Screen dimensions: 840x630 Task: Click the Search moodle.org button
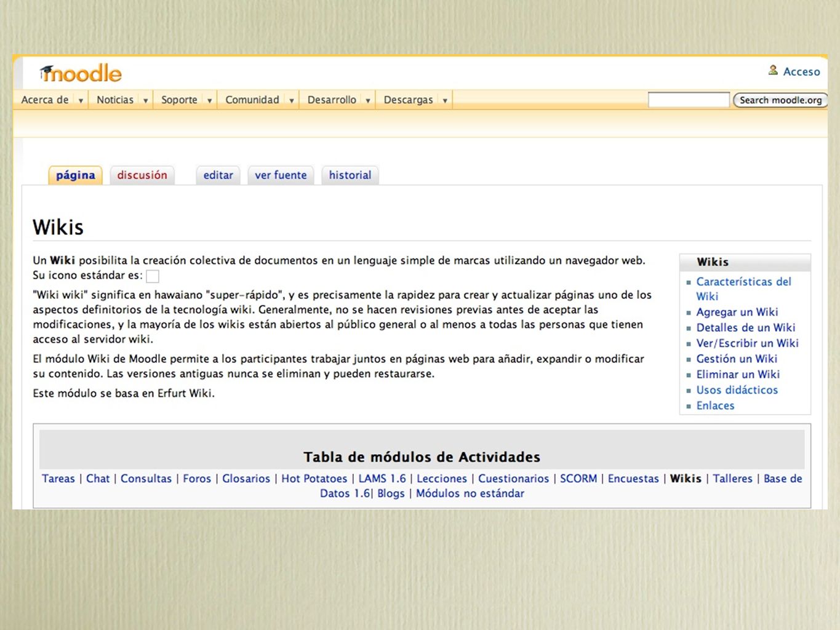[780, 100]
